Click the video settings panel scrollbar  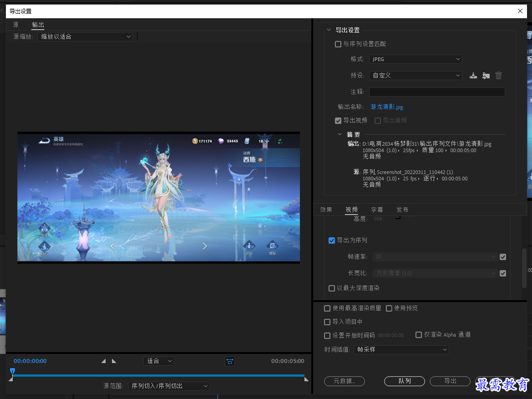tap(524, 268)
